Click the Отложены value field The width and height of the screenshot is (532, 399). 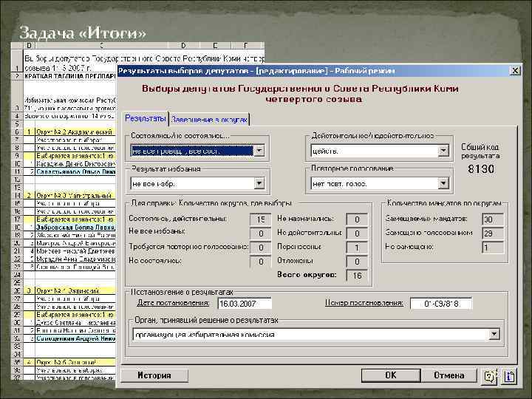coord(357,262)
